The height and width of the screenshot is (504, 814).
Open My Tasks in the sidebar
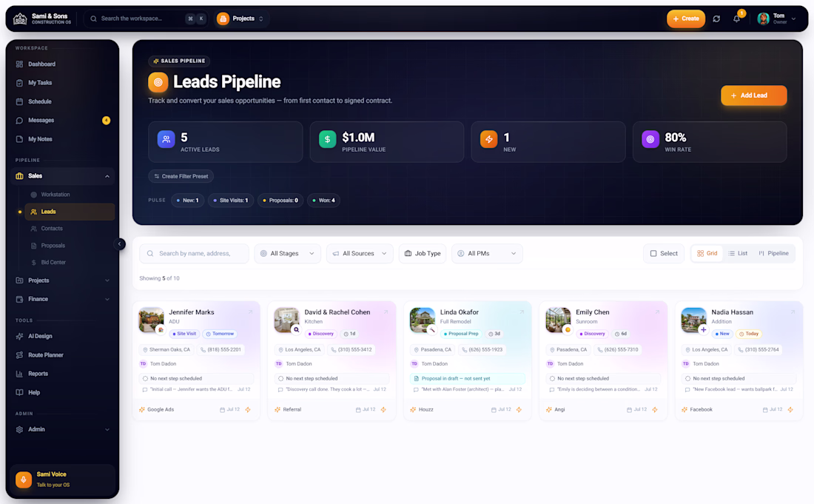tap(62, 83)
